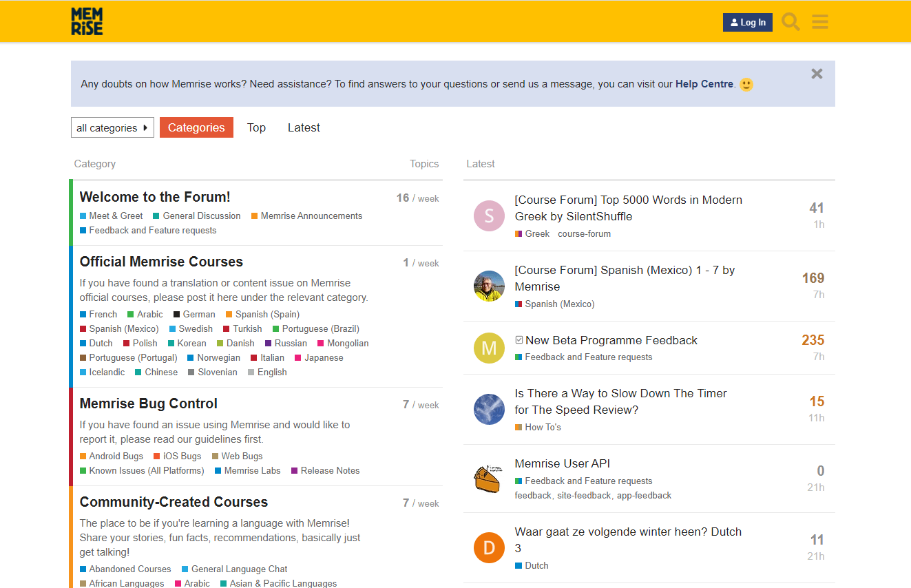Open the Memrise User API topic
This screenshot has width=911, height=588.
click(x=562, y=463)
